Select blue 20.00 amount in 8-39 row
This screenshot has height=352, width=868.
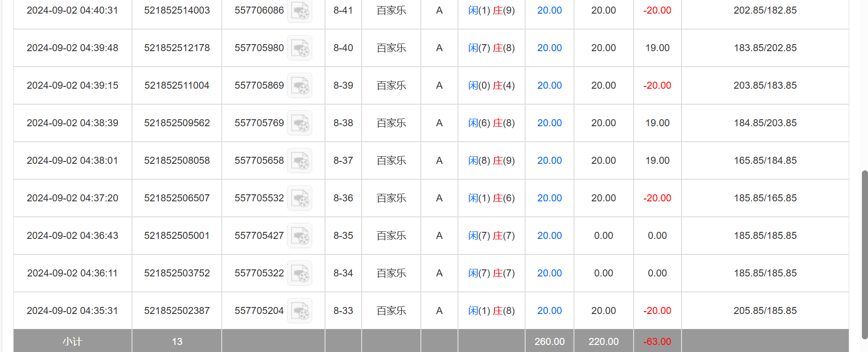pyautogui.click(x=549, y=85)
